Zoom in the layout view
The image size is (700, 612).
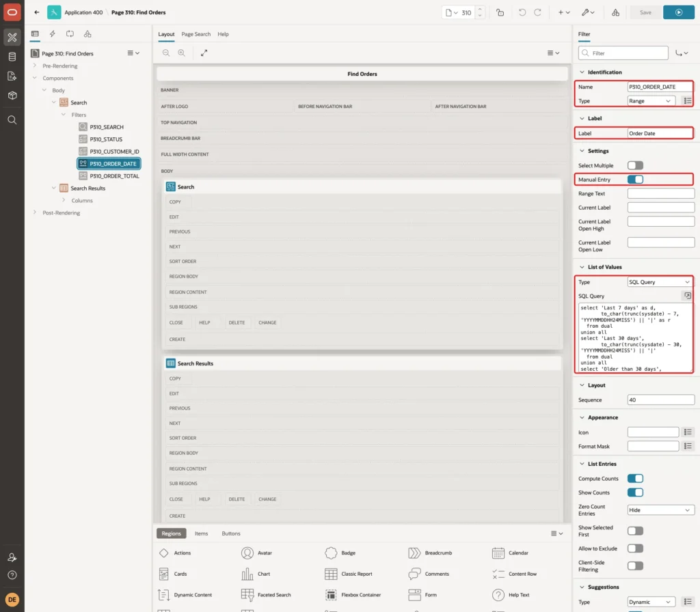[181, 53]
